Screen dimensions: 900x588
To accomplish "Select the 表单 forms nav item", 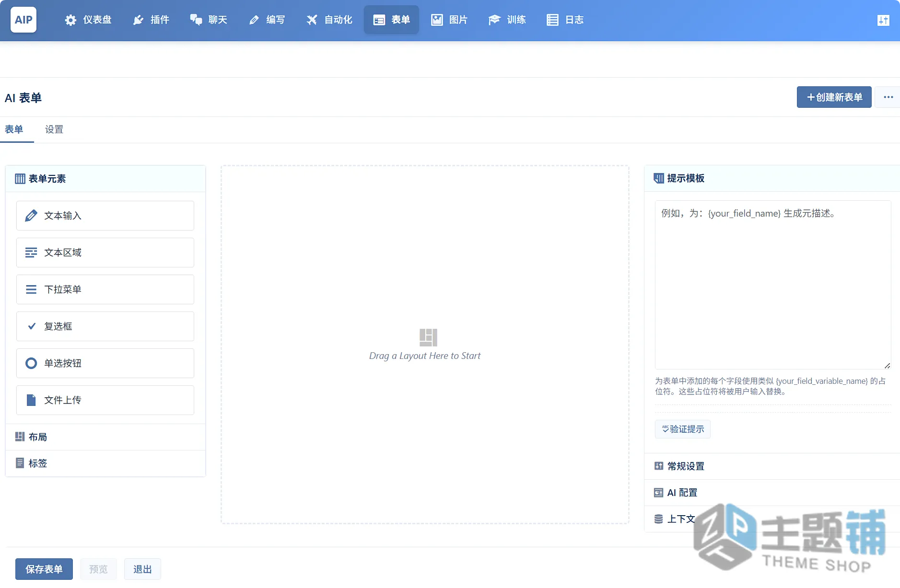I will [x=391, y=20].
